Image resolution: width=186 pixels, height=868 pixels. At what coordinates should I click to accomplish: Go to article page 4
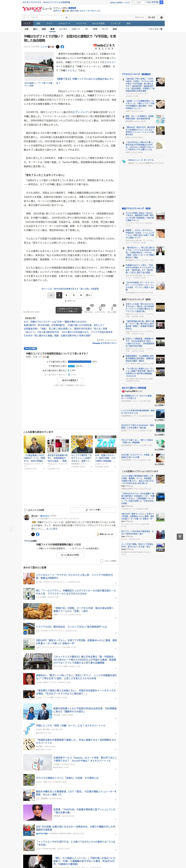click(81, 295)
